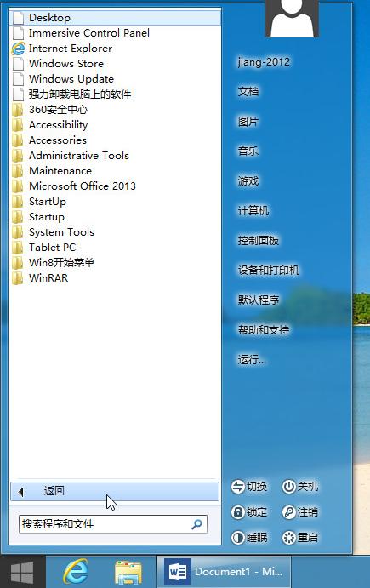Image resolution: width=370 pixels, height=588 pixels.
Task: Open 设备和打印机 link
Action: [x=269, y=271]
